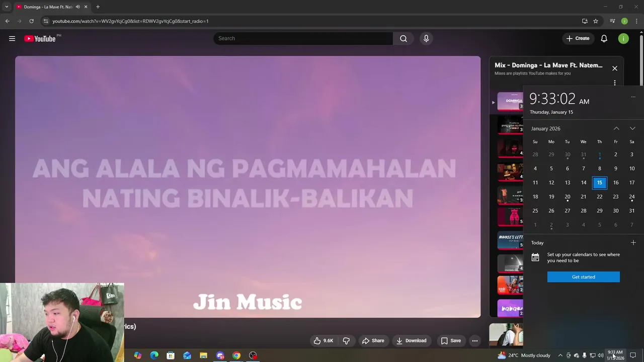Click the search magnifier button
Image resolution: width=644 pixels, height=362 pixels.
click(404, 39)
